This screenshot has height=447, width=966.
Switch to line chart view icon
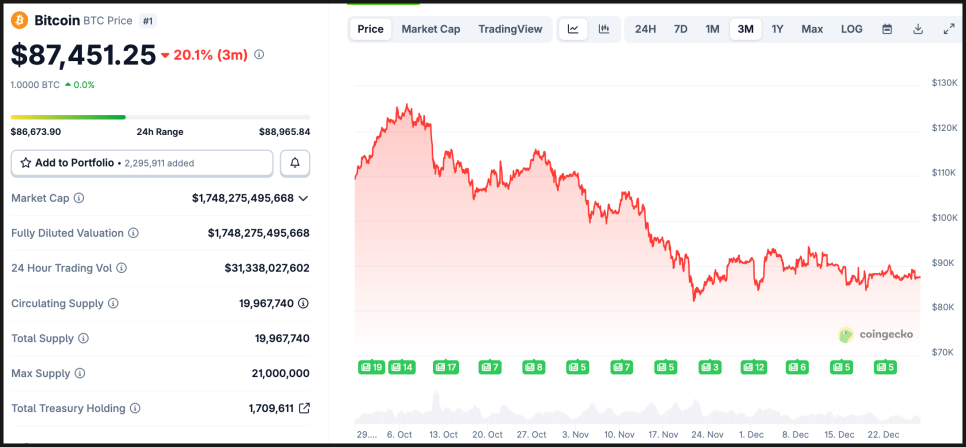pos(573,29)
